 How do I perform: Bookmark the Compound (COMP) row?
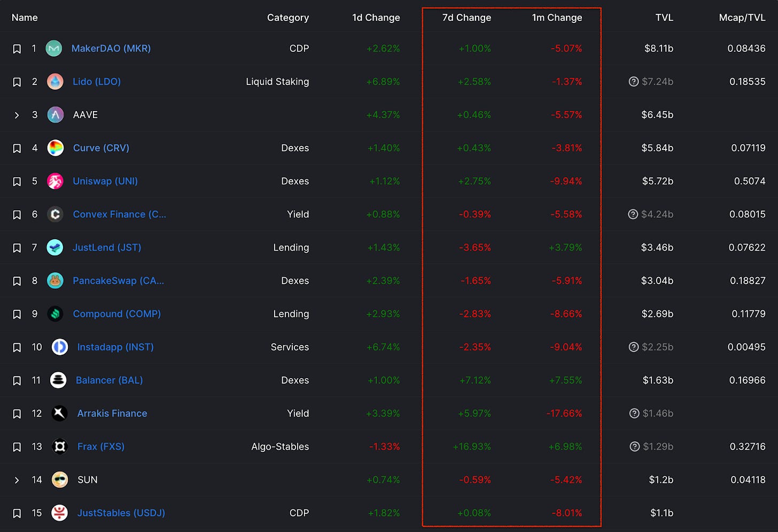pos(17,314)
